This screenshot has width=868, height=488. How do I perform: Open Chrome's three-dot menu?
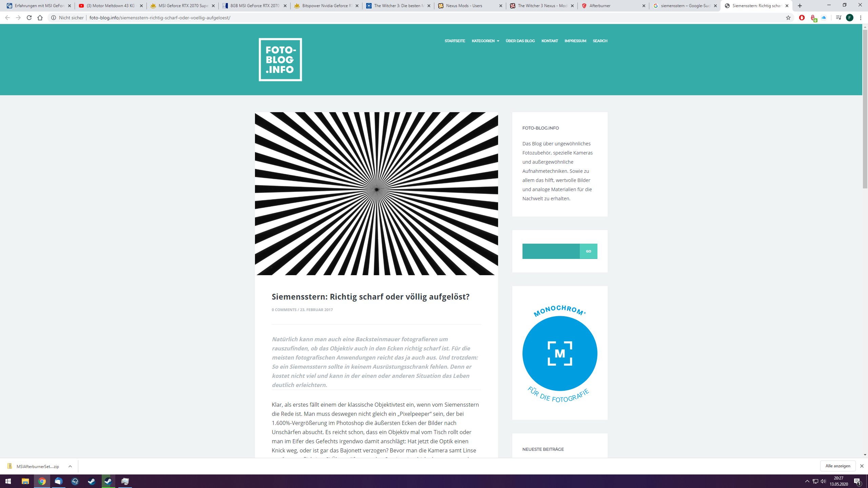tap(861, 17)
